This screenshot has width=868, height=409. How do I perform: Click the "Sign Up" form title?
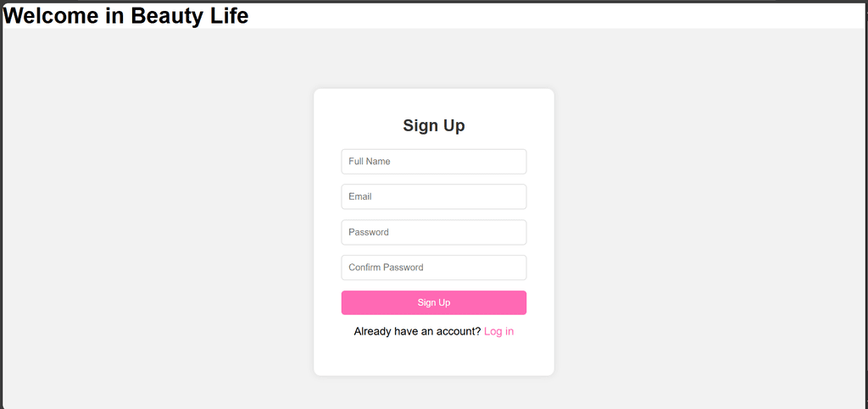click(x=433, y=126)
